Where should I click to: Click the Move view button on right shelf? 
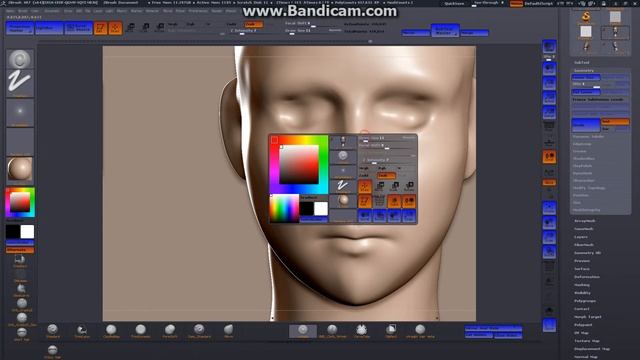(x=549, y=222)
